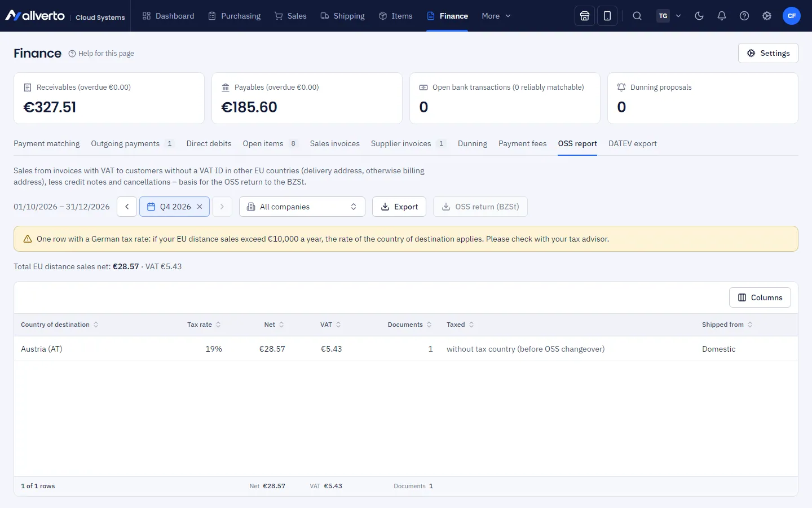The image size is (812, 508).
Task: Sort by Country of destination
Action: (59, 325)
